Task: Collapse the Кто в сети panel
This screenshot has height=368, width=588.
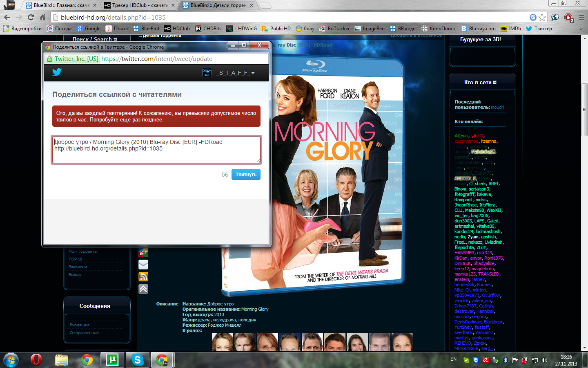Action: coord(494,82)
